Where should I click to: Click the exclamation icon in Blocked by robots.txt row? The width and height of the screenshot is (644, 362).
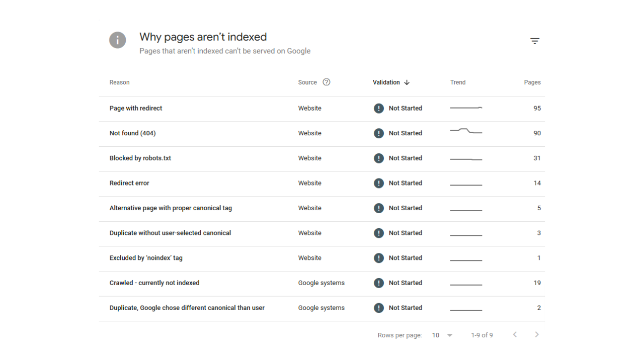click(379, 158)
